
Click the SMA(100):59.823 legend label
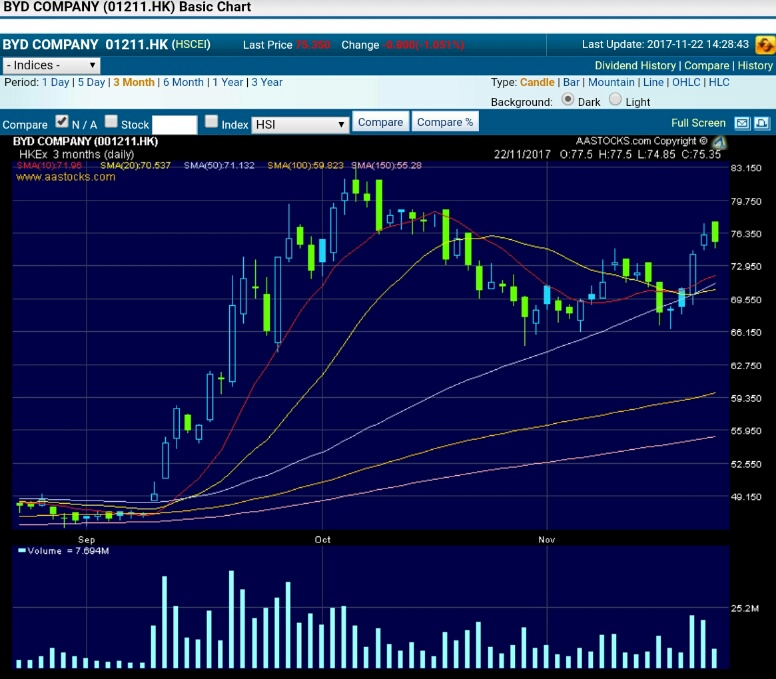pyautogui.click(x=305, y=165)
